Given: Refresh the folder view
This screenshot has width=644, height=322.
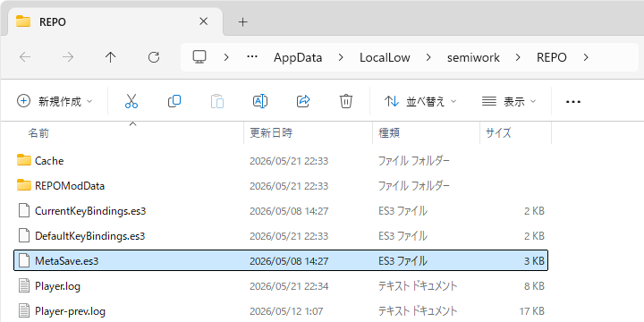Looking at the screenshot, I should 154,57.
